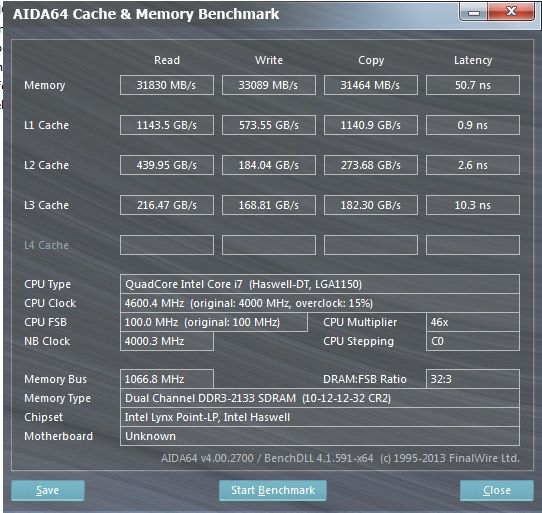
Task: Start the benchmark run
Action: pos(273,490)
